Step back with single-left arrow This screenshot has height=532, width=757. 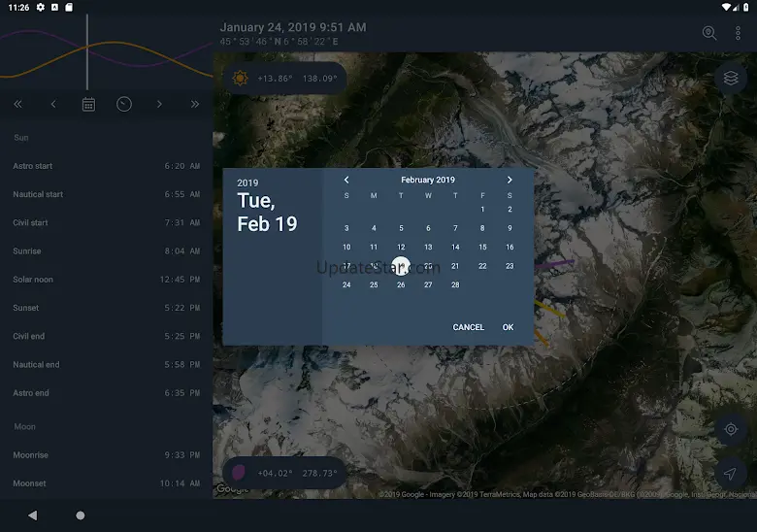tap(53, 104)
